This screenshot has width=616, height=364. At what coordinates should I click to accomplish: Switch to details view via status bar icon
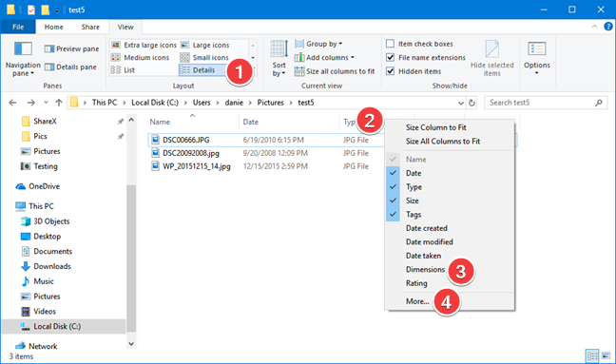tap(592, 355)
